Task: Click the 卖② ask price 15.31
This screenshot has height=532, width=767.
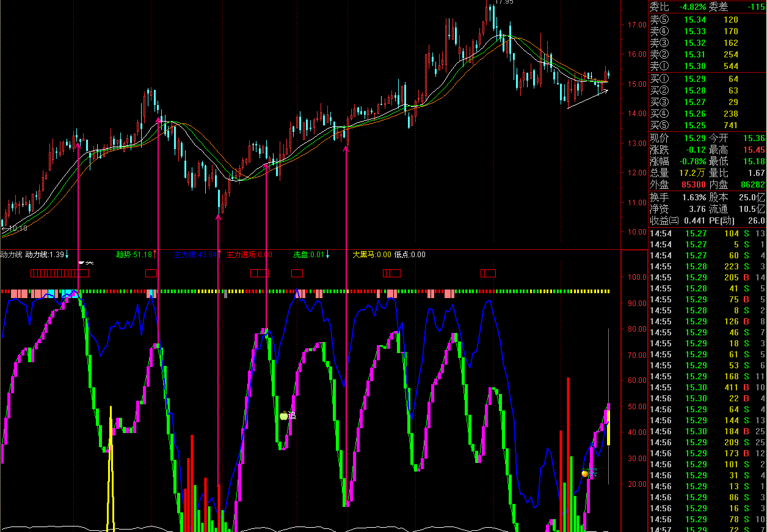Action: point(695,54)
